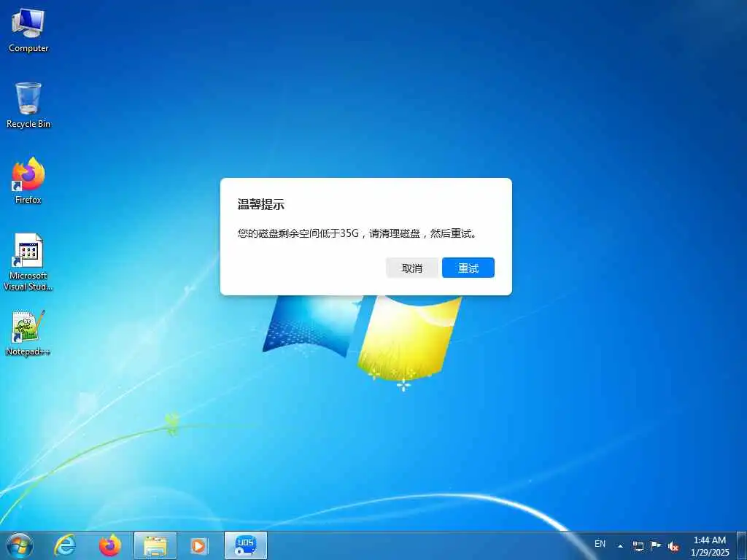Launch Firefox from the taskbar

coord(110,545)
